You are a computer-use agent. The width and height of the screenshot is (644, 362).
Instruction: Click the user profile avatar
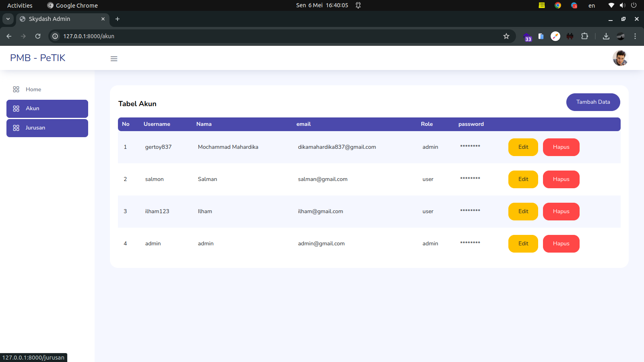click(620, 58)
